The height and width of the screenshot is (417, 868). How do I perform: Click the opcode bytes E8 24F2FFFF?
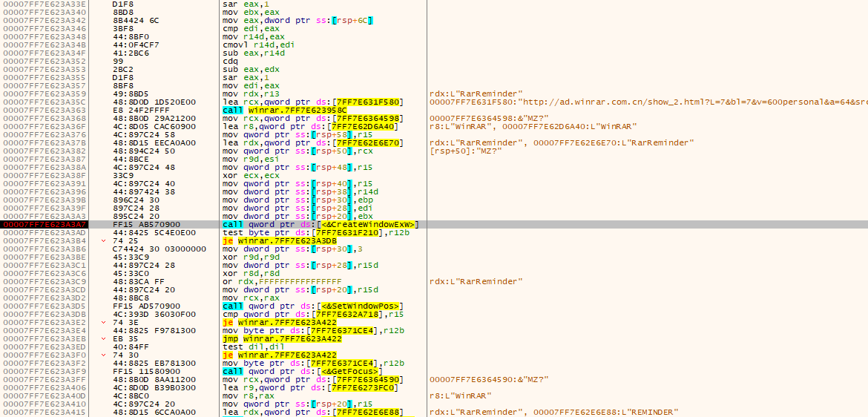pyautogui.click(x=139, y=110)
